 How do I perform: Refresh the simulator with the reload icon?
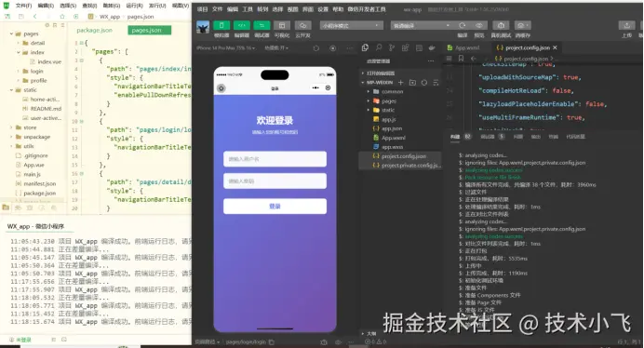pos(315,48)
